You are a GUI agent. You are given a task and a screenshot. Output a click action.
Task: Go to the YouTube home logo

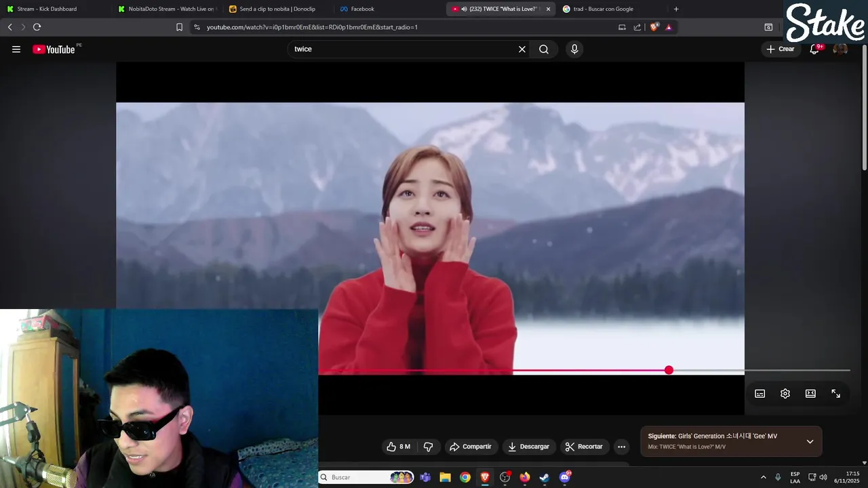(x=54, y=49)
